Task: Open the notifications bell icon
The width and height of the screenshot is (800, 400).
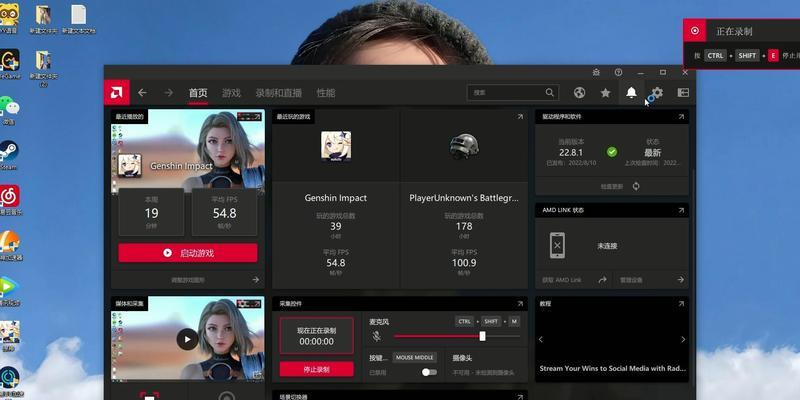Action: click(631, 92)
